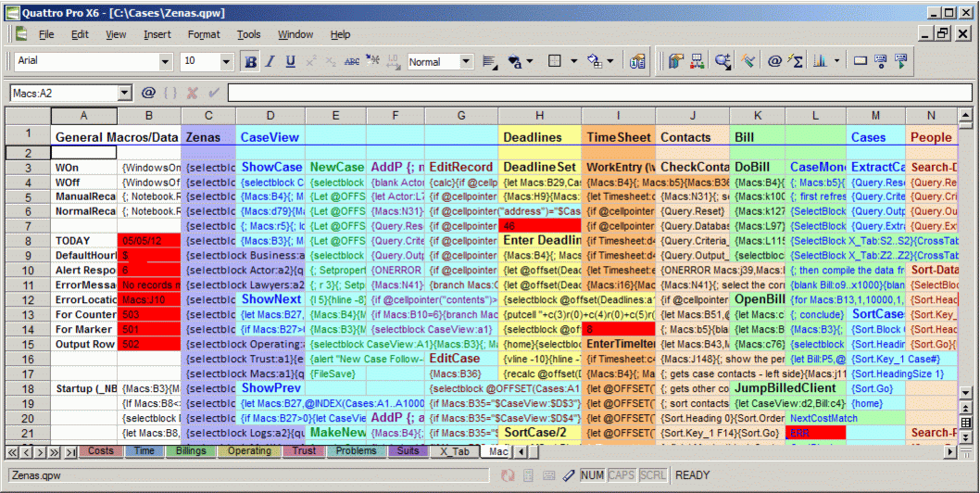
Task: Click the zoom magnifier icon
Action: tap(722, 62)
